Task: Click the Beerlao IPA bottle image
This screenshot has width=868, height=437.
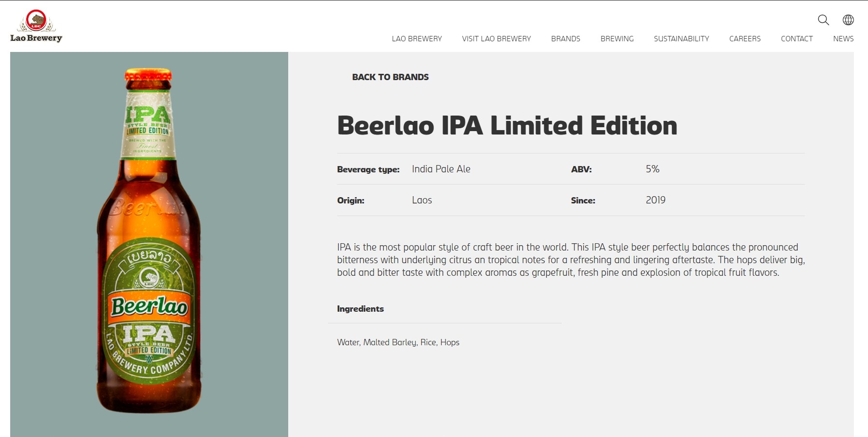Action: 149,240
